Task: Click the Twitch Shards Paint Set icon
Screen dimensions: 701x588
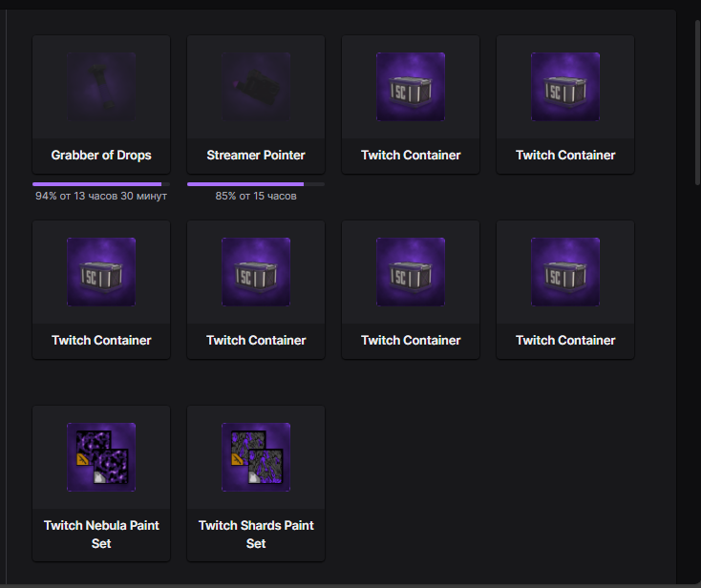Action: click(x=256, y=456)
